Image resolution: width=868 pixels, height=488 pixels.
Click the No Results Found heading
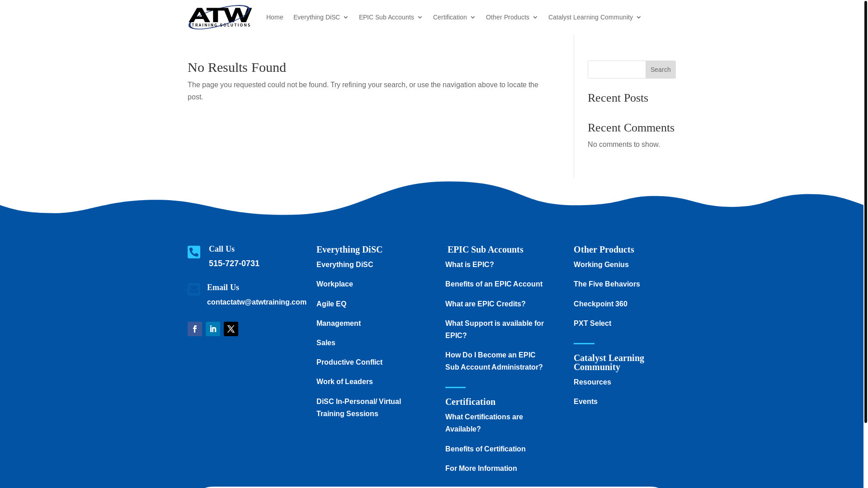click(x=237, y=67)
